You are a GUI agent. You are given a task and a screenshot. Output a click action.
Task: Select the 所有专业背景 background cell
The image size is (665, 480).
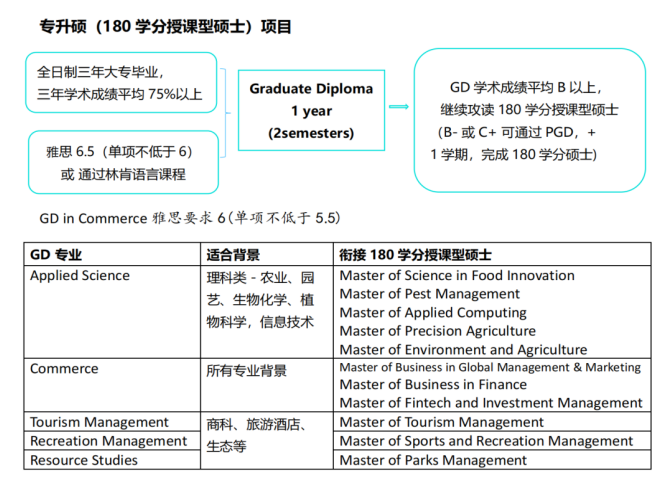[246, 370]
